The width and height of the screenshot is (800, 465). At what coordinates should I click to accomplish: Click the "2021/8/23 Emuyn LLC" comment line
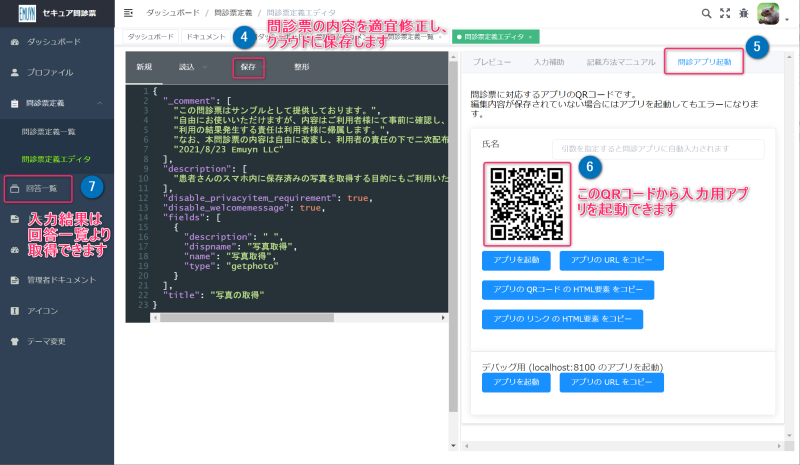click(228, 150)
